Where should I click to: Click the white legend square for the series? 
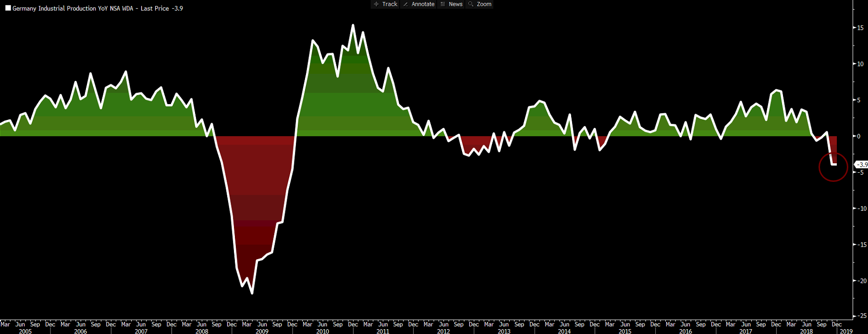pos(8,8)
